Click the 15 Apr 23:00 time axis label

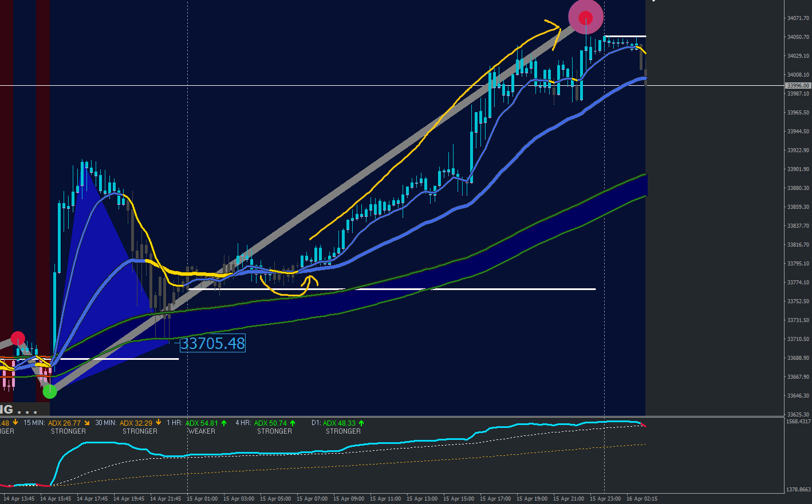605,499
